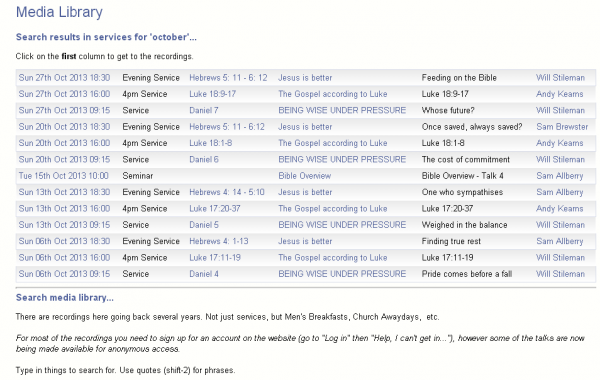The width and height of the screenshot is (600, 380).
Task: Click Sam Allberry in Bible Overview - Talk 4 row
Action: (x=559, y=176)
